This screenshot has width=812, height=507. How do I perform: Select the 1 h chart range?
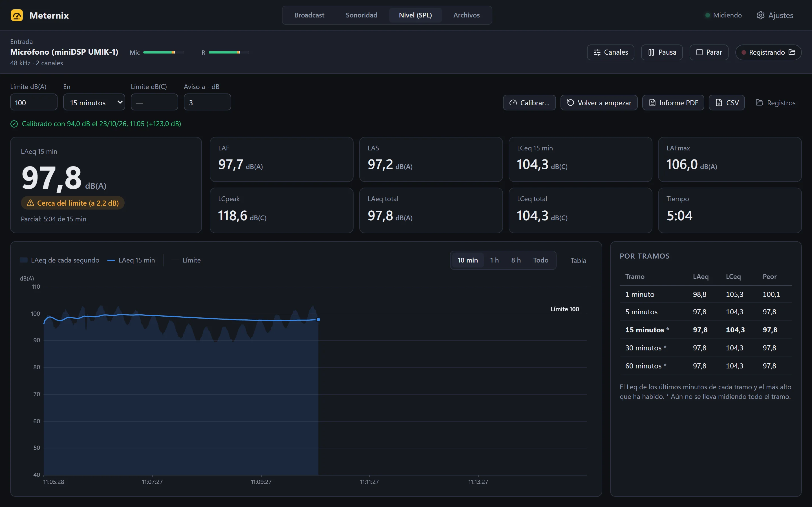[x=494, y=260]
